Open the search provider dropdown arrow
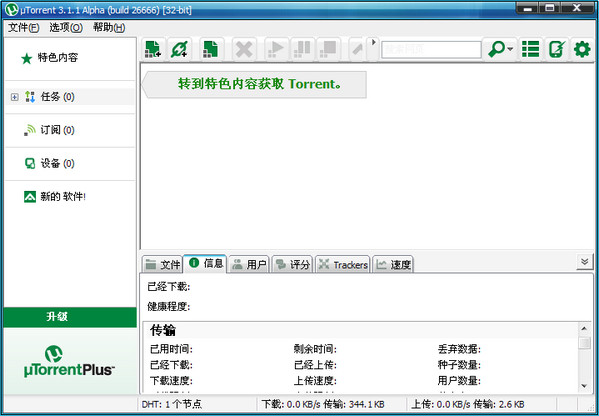 coord(510,49)
